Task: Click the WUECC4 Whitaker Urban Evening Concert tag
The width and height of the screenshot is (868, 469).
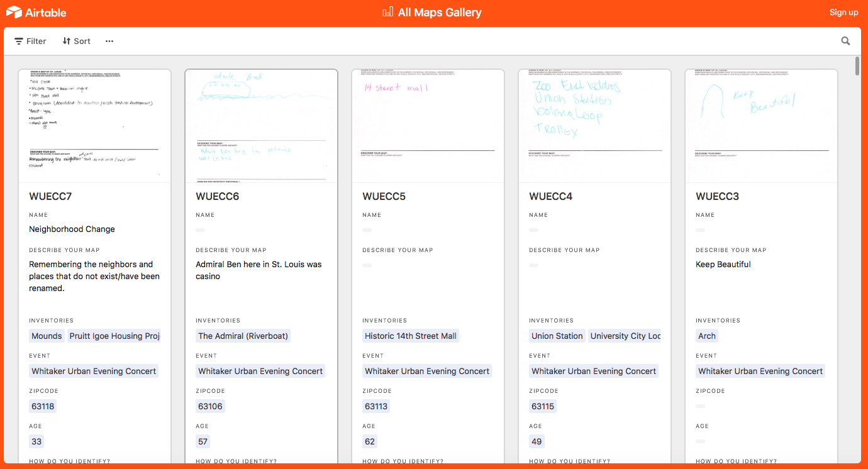Action: tap(594, 371)
